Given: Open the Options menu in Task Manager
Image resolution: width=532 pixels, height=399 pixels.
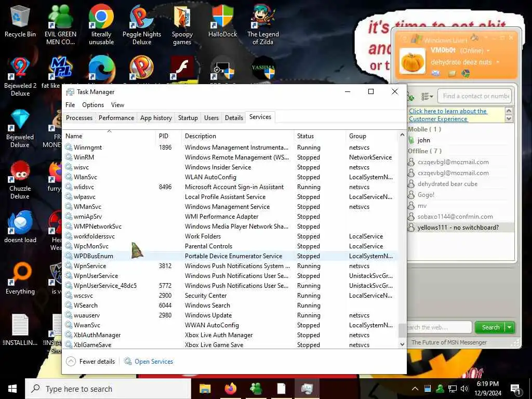Looking at the screenshot, I should [x=93, y=105].
